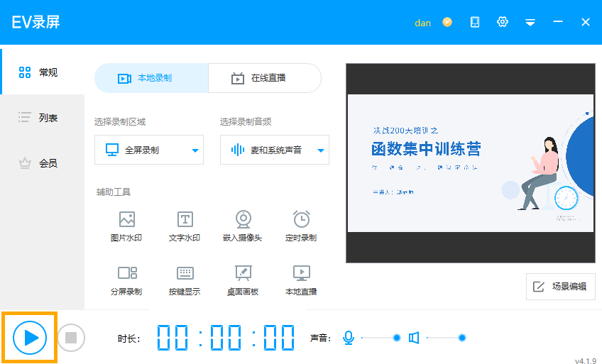Viewport: 602px width, 364px height.
Task: Switch to the 本地录制 local recording tab
Action: pyautogui.click(x=151, y=78)
